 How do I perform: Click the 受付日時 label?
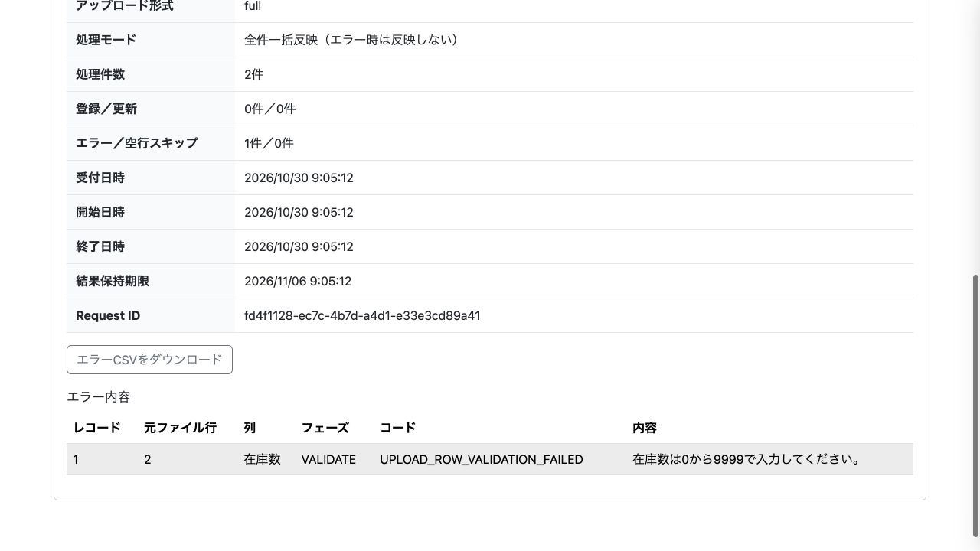coord(100,178)
